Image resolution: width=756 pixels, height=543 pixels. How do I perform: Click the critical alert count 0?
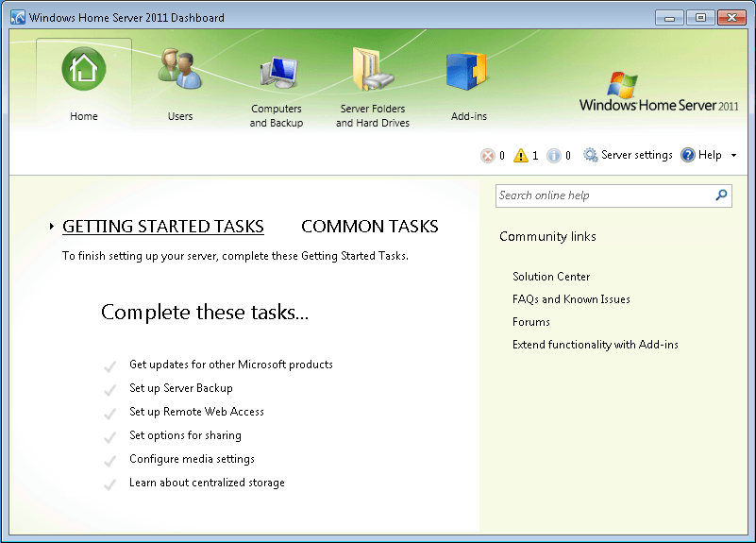(502, 155)
